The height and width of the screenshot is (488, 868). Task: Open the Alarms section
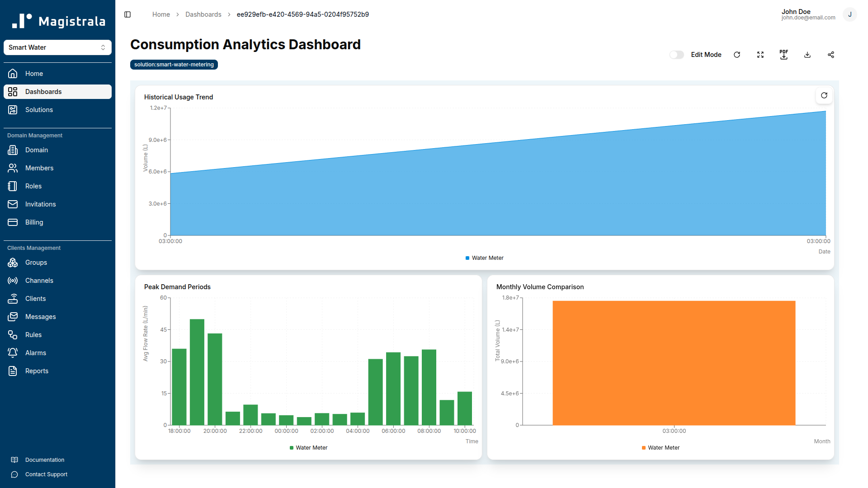tap(36, 352)
